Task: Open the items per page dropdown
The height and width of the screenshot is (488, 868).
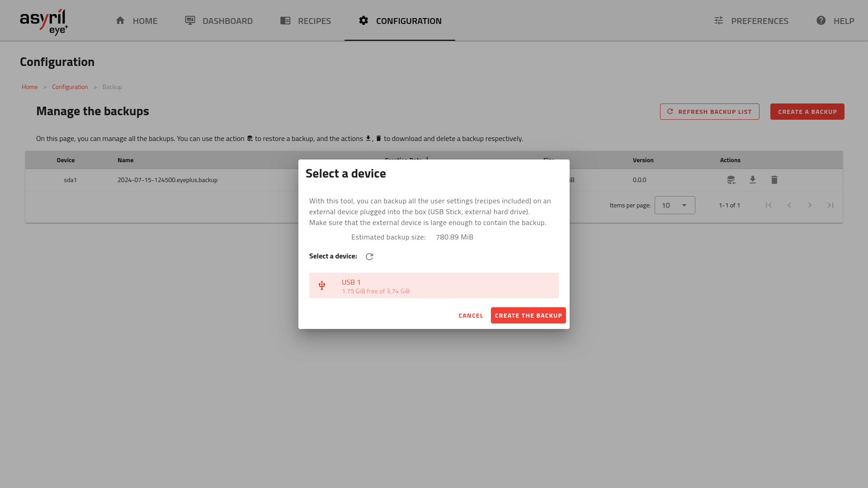Action: pos(675,205)
